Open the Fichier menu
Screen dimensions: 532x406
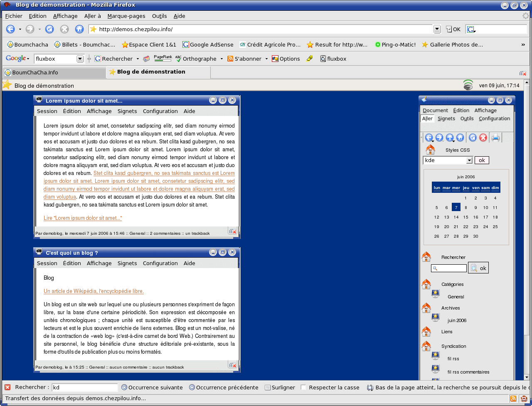[14, 16]
